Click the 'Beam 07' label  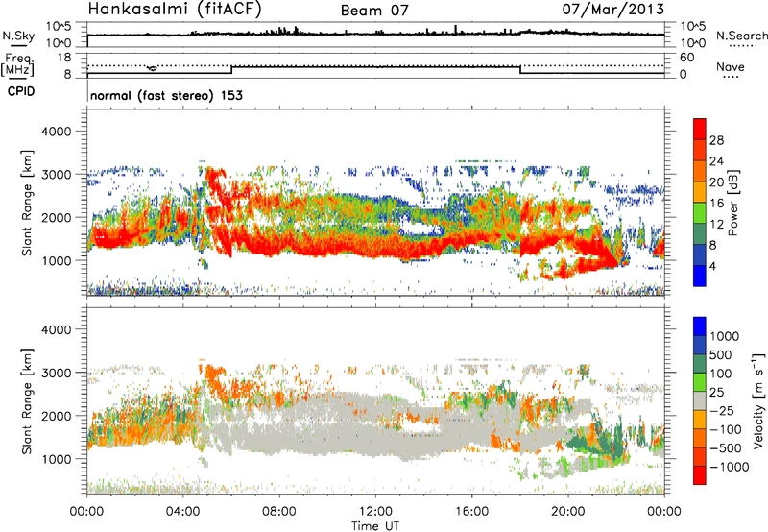click(x=374, y=11)
